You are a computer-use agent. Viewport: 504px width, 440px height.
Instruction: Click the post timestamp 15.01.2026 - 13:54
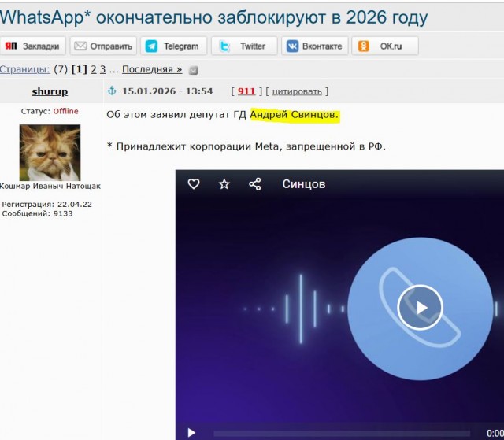167,91
